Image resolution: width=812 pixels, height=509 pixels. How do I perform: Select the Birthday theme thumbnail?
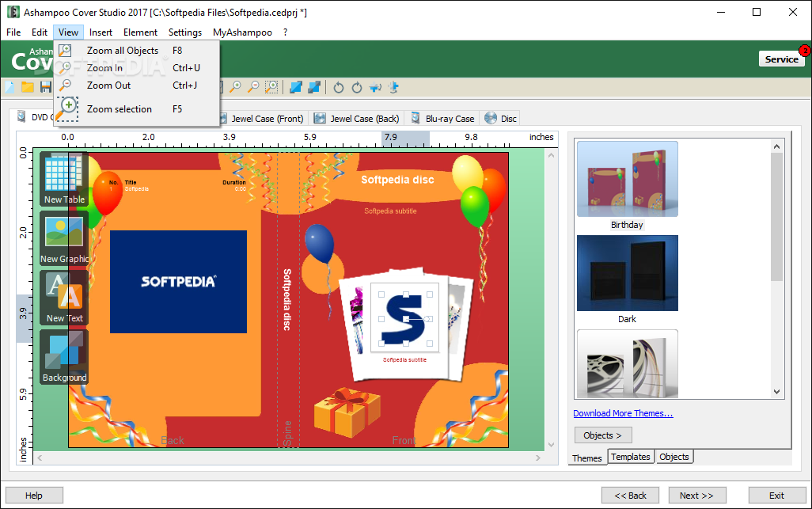[x=627, y=179]
